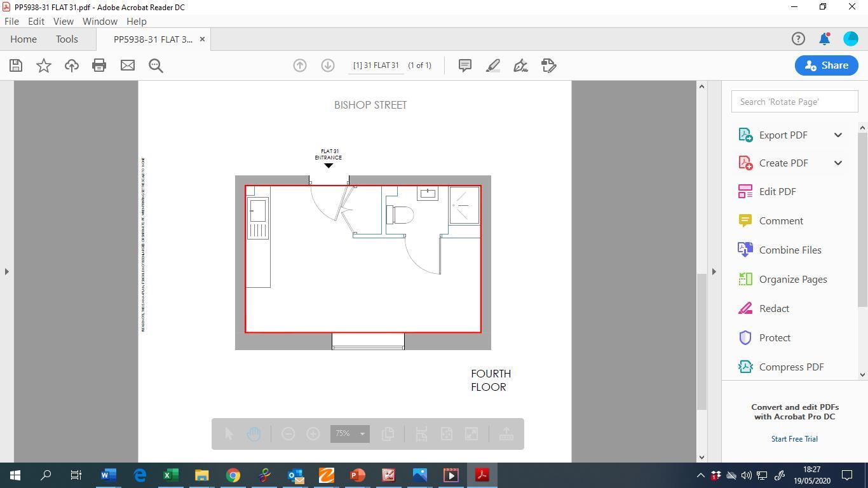The image size is (868, 488).
Task: Expand the Export PDF options
Action: (x=837, y=135)
